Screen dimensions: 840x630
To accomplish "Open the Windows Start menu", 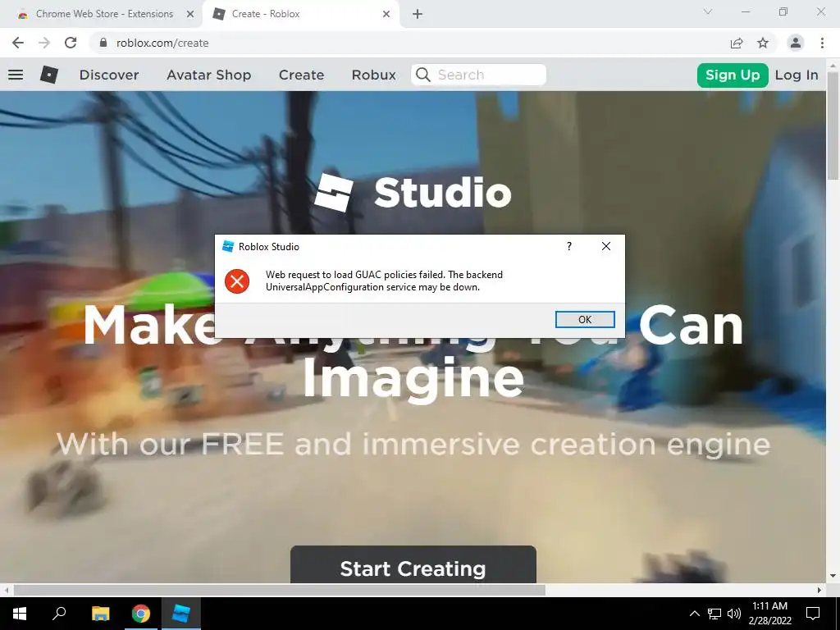I will pyautogui.click(x=20, y=614).
